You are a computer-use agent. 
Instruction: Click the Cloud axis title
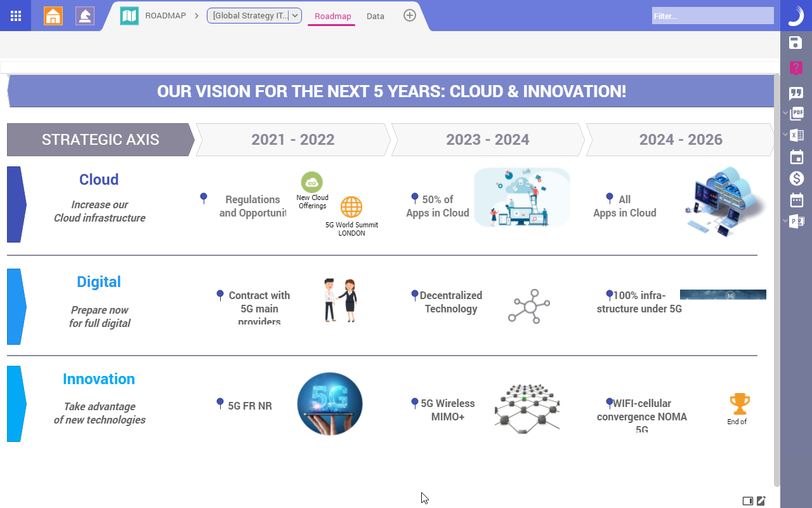[99, 180]
